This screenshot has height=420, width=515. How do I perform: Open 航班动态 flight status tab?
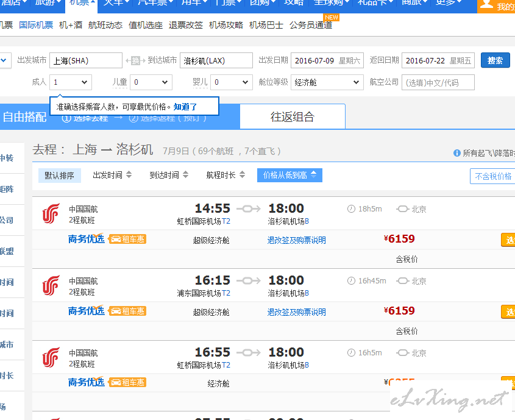105,25
